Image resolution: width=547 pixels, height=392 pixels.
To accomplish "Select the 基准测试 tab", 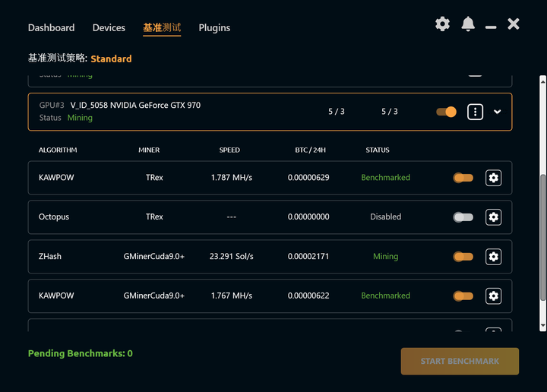I will tap(162, 28).
